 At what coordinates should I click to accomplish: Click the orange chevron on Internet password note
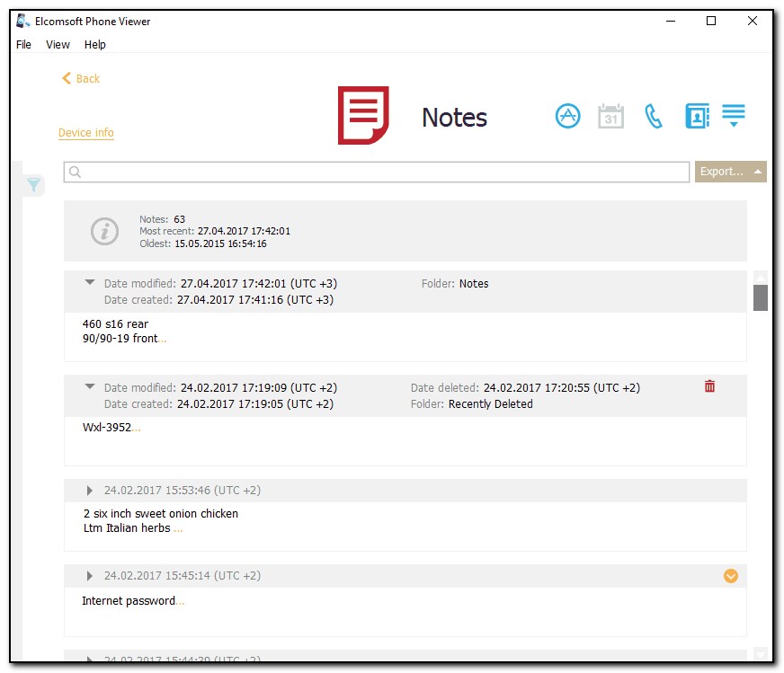tap(730, 576)
